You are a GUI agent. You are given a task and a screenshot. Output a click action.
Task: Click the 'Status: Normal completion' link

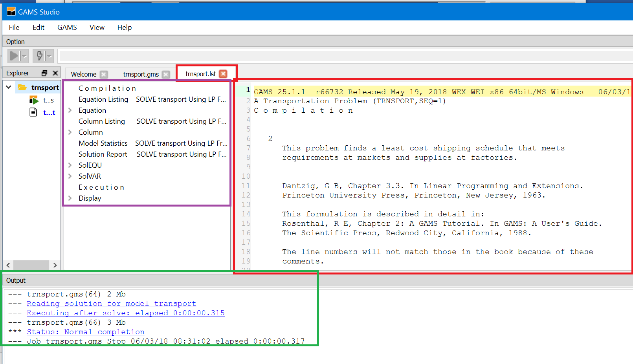point(85,332)
